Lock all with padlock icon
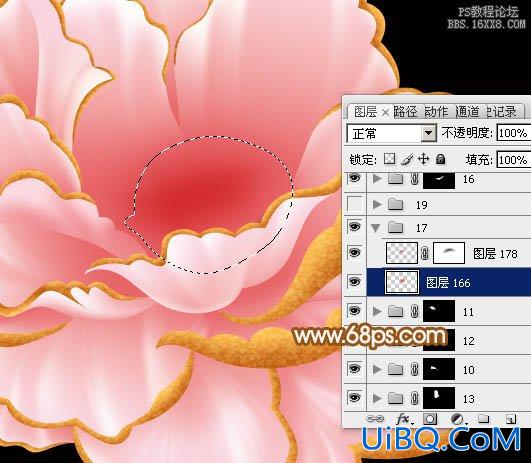 click(x=440, y=159)
